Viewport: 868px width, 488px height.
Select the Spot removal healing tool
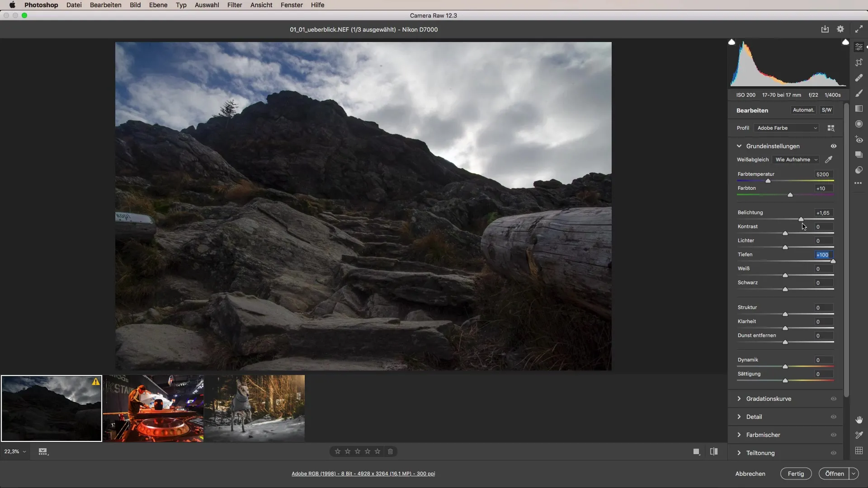click(x=859, y=78)
